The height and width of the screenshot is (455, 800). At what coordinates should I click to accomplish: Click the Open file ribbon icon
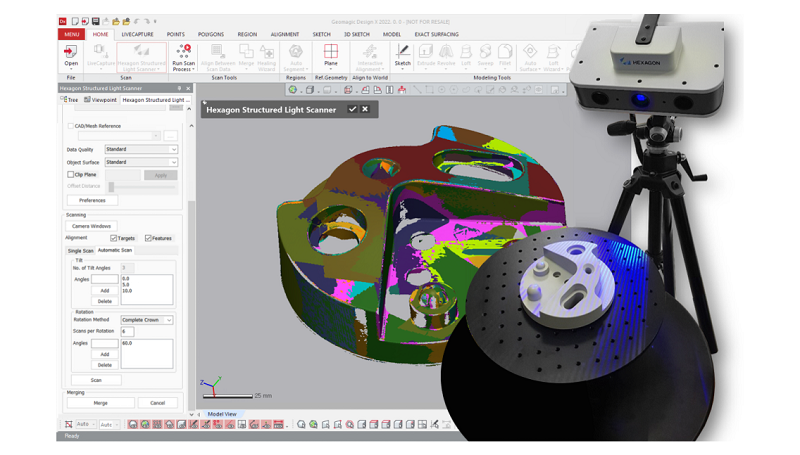[x=71, y=57]
